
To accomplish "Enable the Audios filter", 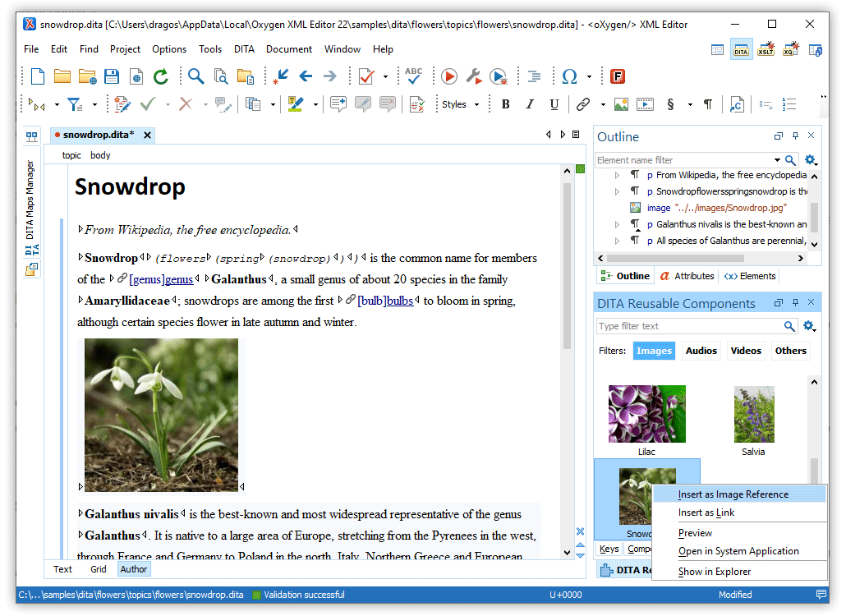I will pyautogui.click(x=701, y=351).
